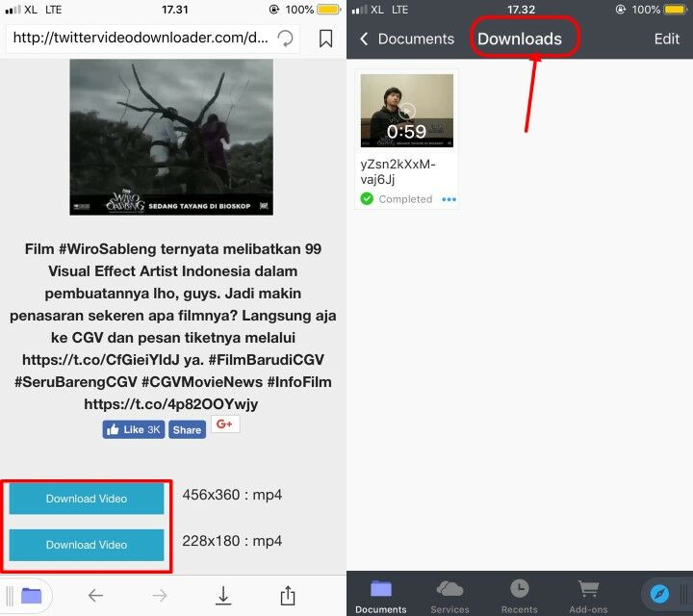Play the Wiro Sableng video preview
This screenshot has height=616, width=693.
[x=171, y=137]
